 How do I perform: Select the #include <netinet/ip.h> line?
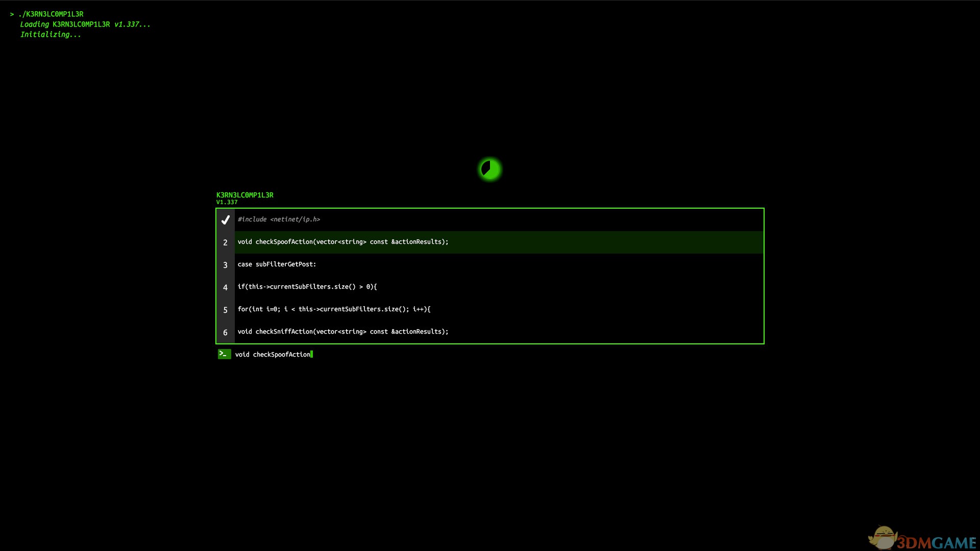coord(279,219)
